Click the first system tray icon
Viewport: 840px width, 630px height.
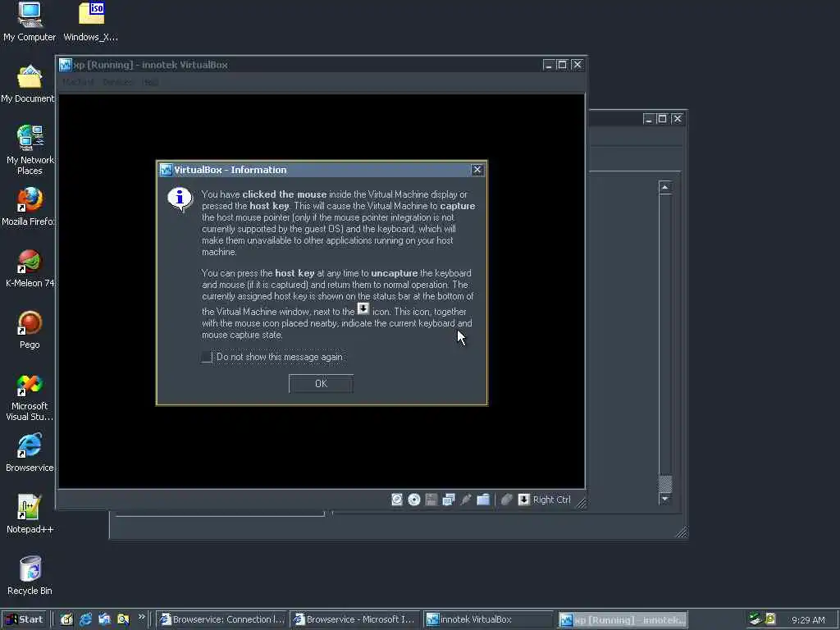[756, 619]
